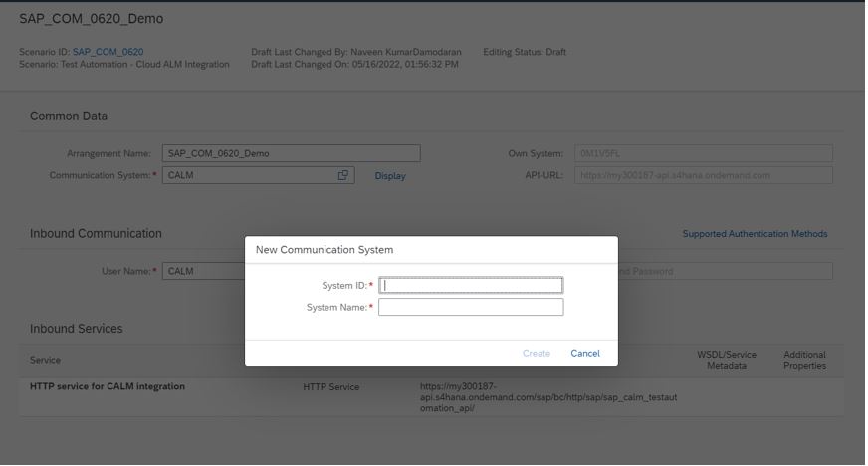Cancel the New Communication System dialog

tap(585, 354)
